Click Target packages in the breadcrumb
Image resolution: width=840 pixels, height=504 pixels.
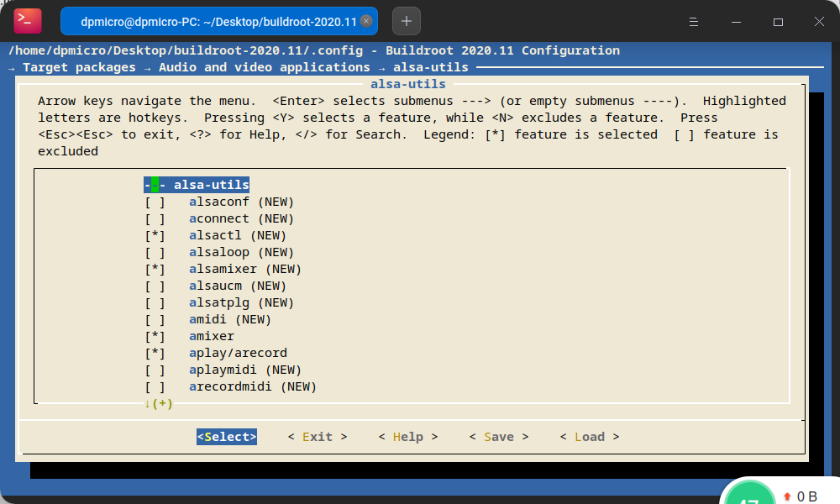point(79,67)
